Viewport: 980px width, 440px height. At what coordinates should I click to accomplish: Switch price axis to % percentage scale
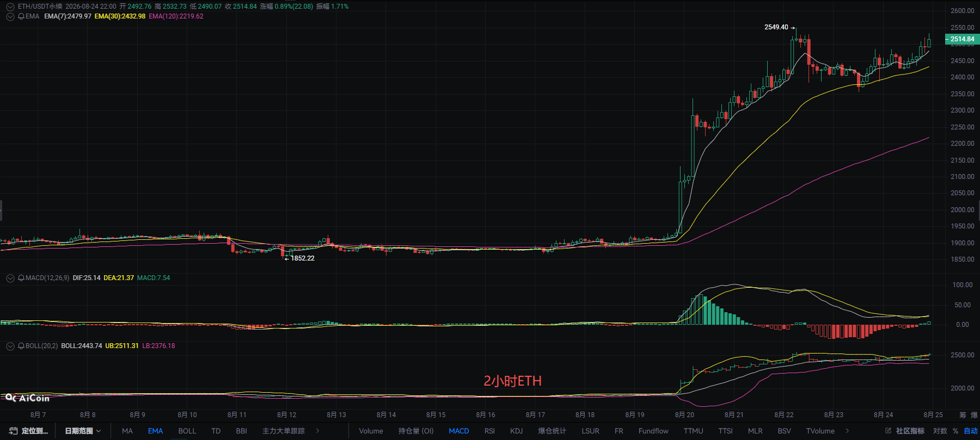tap(955, 431)
